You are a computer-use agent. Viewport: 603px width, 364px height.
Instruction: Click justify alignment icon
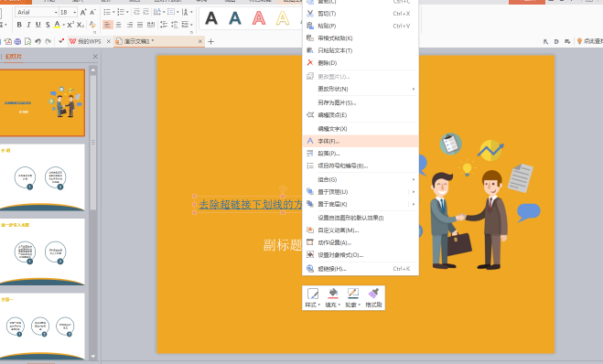140,25
